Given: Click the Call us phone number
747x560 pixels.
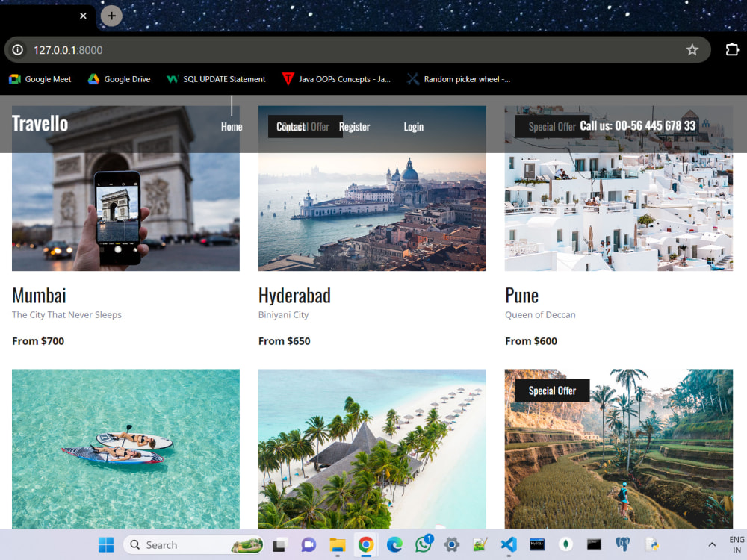Looking at the screenshot, I should (637, 125).
